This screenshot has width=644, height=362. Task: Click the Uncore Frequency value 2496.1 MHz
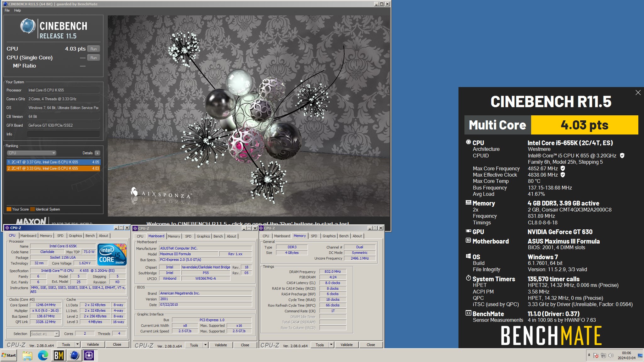click(360, 258)
